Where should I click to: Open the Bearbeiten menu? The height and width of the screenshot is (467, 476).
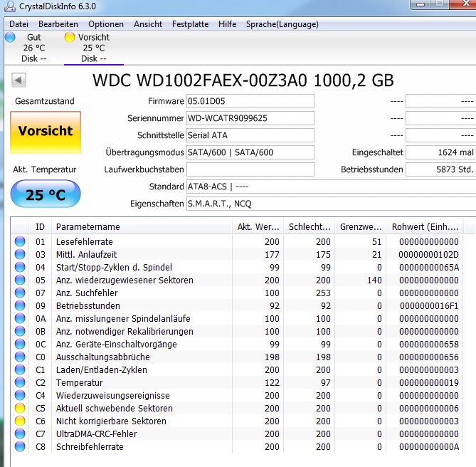(58, 24)
